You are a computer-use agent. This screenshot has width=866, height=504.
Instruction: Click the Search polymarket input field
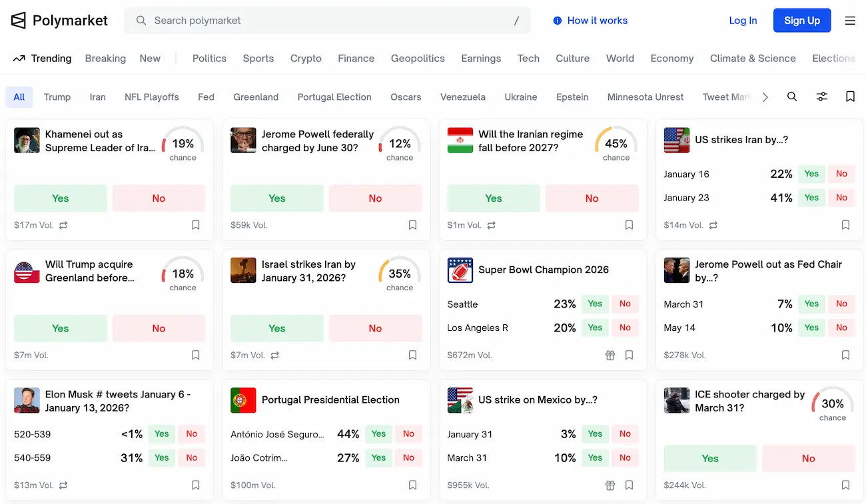pyautogui.click(x=326, y=21)
